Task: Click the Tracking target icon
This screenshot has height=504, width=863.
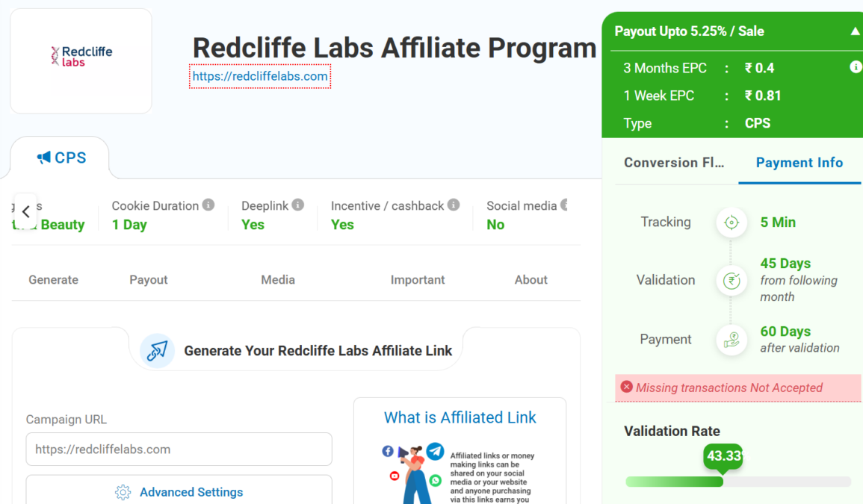Action: [x=731, y=223]
